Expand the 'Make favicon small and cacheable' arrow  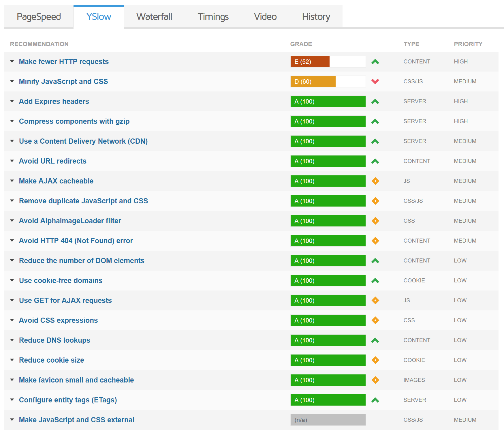(12, 380)
